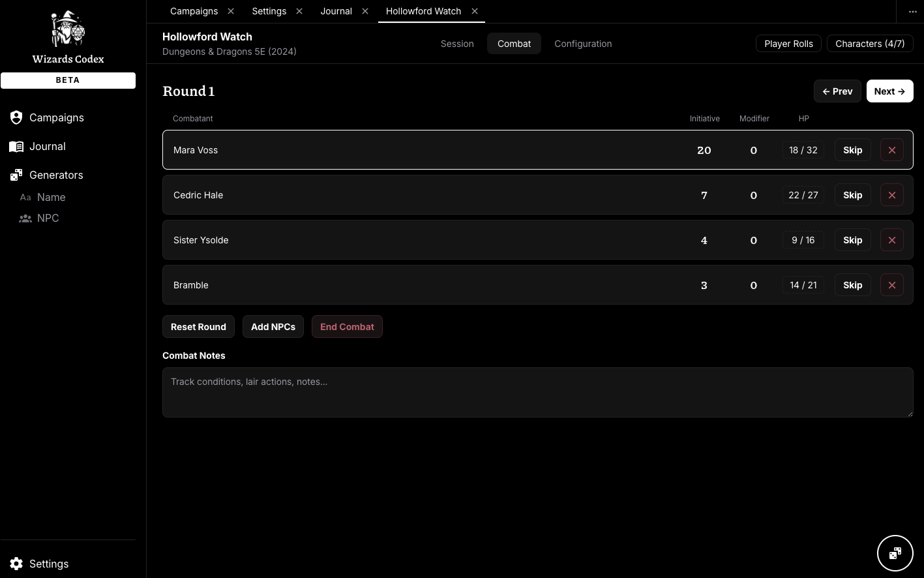Click the Wizards Codex wizard logo
Screen dimensions: 924x578
(x=68, y=29)
